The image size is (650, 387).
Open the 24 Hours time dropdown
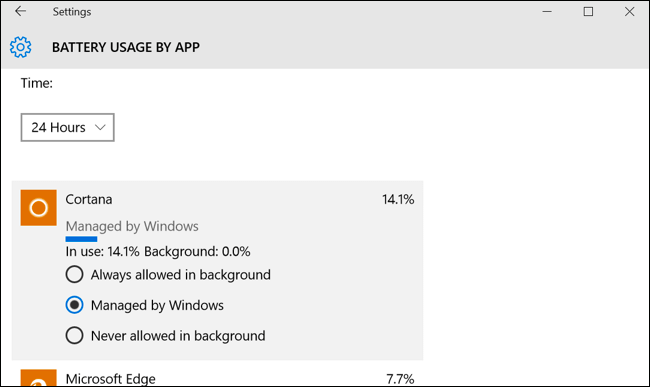(68, 127)
